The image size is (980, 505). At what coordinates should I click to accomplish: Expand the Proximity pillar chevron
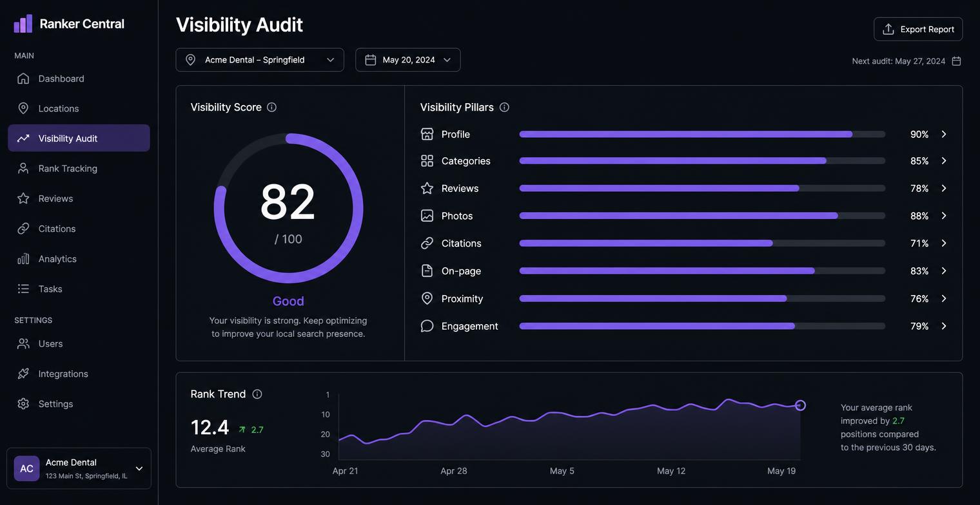pyautogui.click(x=944, y=298)
